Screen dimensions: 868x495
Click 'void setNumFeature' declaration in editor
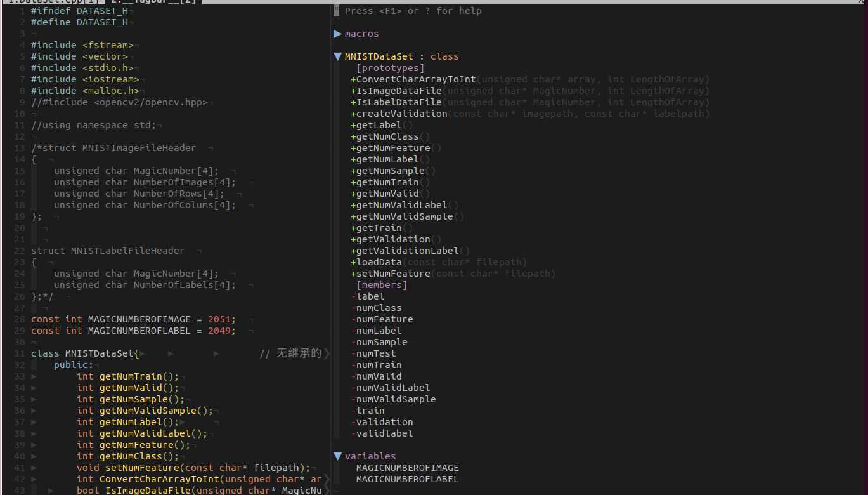(x=193, y=468)
